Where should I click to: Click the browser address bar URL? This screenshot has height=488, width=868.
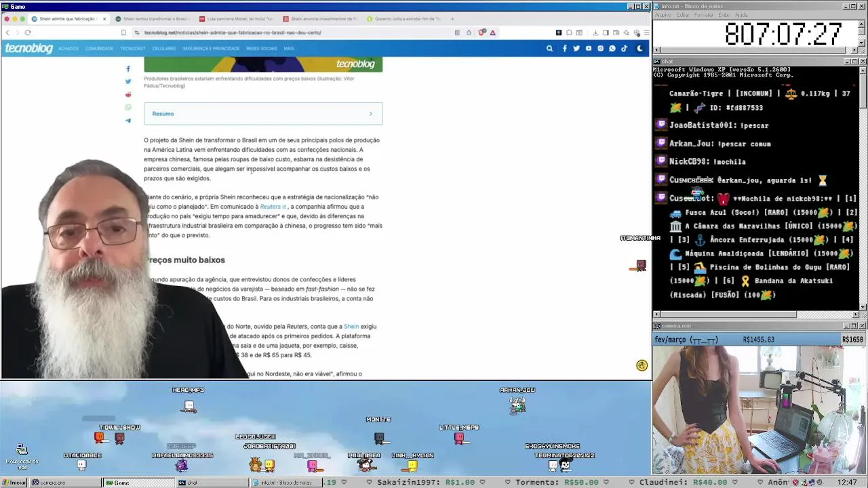click(233, 33)
